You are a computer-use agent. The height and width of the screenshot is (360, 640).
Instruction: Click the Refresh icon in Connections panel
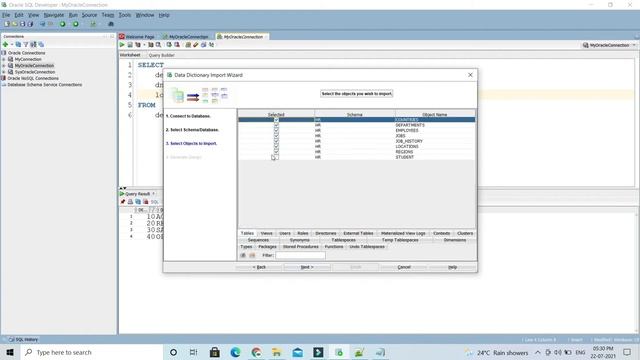18,44
